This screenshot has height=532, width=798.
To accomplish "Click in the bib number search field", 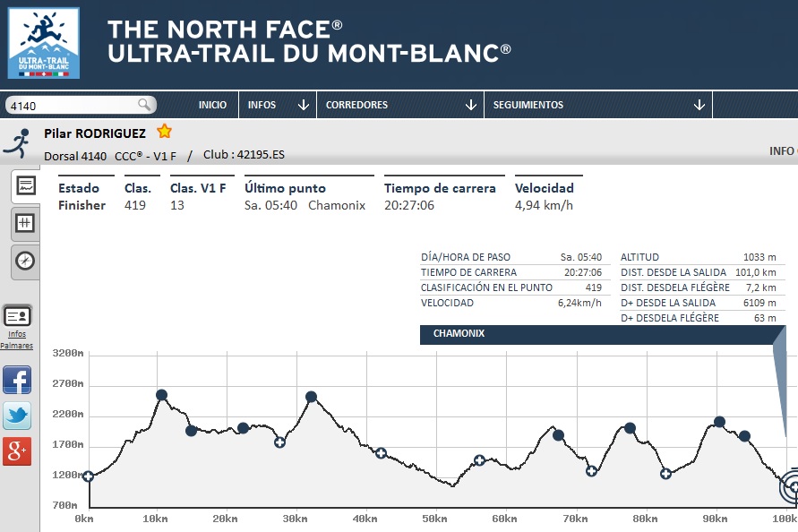I will click(72, 106).
